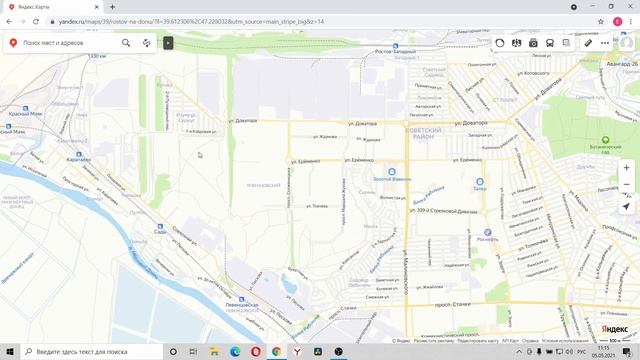Open the Windows Start menu
The height and width of the screenshot is (360, 640).
pyautogui.click(x=10, y=351)
